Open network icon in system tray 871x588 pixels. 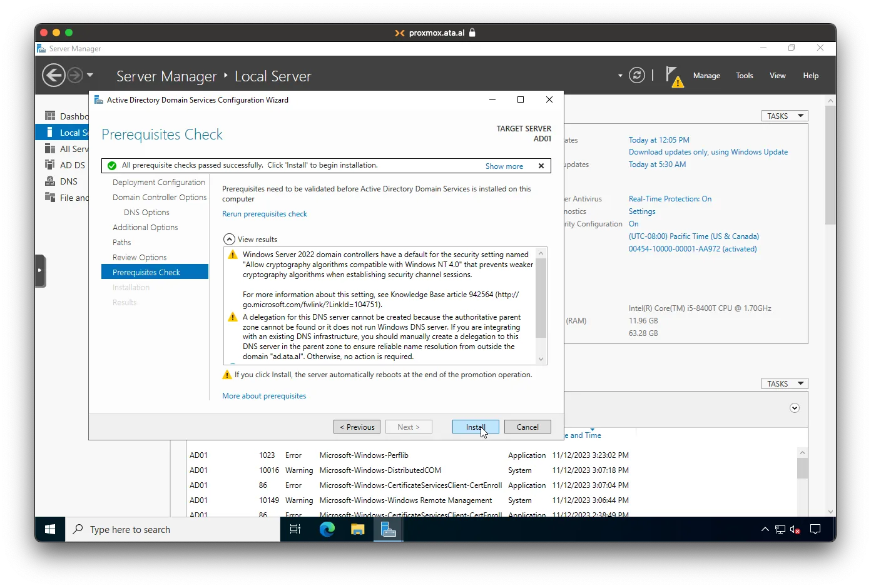tap(780, 529)
